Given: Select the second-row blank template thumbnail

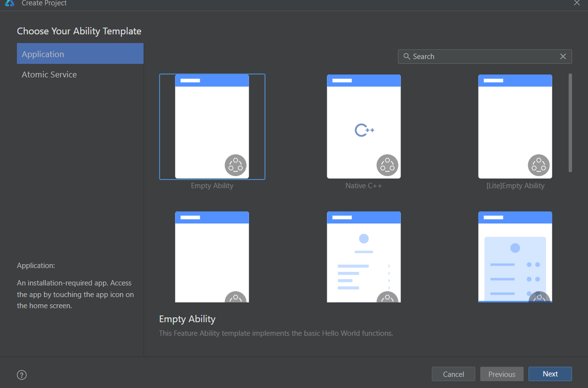Looking at the screenshot, I should [x=212, y=257].
